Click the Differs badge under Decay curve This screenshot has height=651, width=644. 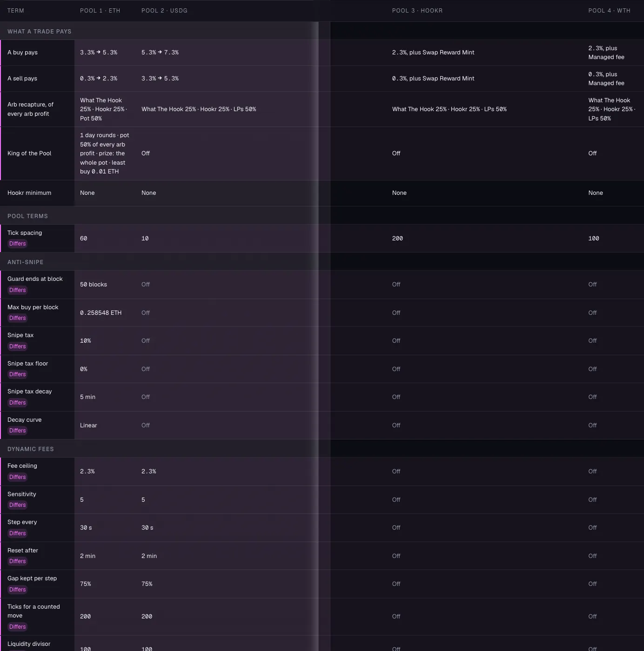tap(18, 431)
